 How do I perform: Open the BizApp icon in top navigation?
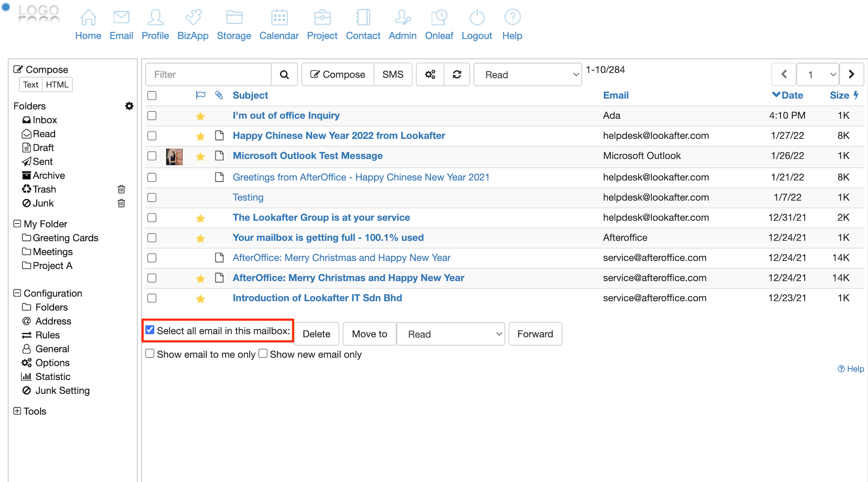pyautogui.click(x=193, y=18)
